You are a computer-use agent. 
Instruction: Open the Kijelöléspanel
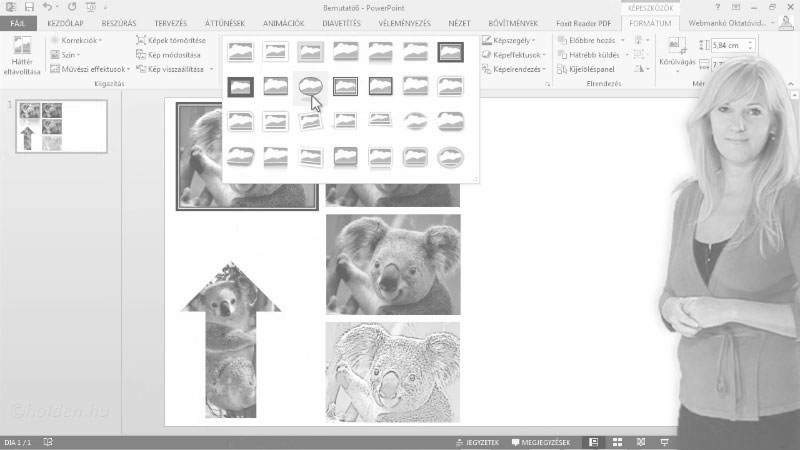pyautogui.click(x=586, y=69)
